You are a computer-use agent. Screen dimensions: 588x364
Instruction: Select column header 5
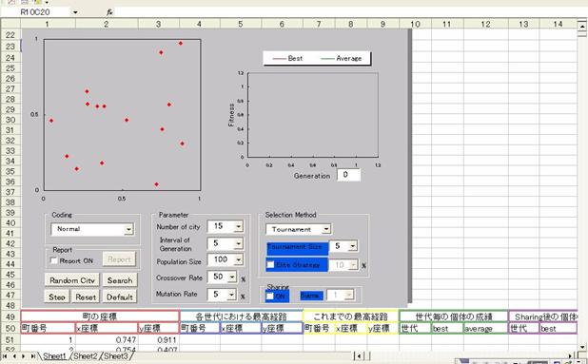[241, 24]
